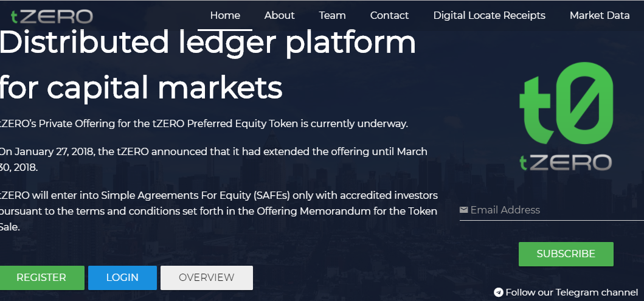The width and height of the screenshot is (644, 301).
Task: Click the blue LOGIN button
Action: [122, 277]
